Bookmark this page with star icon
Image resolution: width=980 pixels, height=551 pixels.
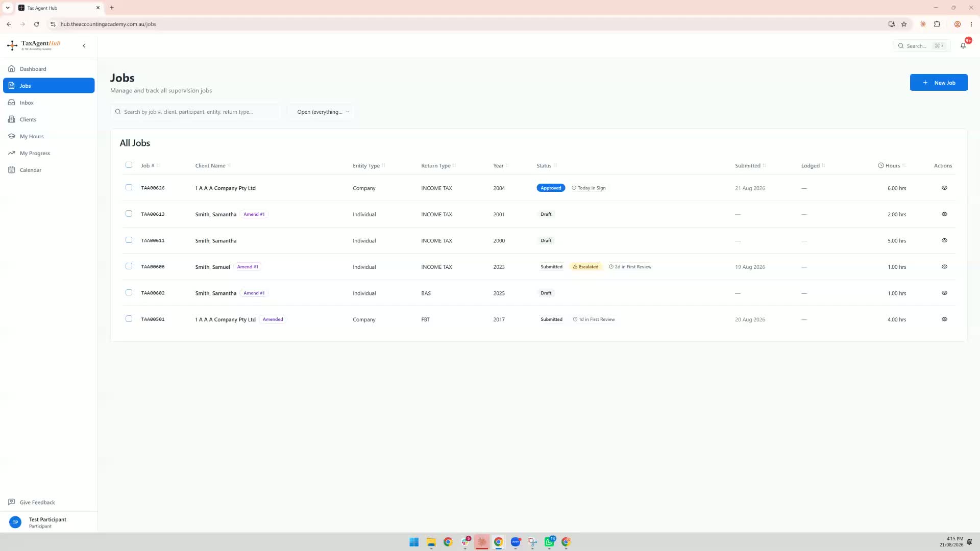(904, 24)
